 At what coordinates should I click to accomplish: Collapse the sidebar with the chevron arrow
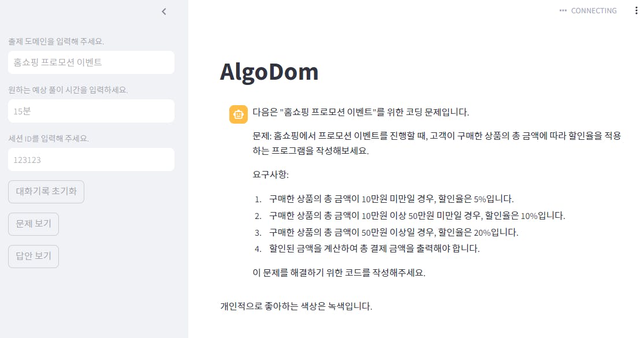164,12
